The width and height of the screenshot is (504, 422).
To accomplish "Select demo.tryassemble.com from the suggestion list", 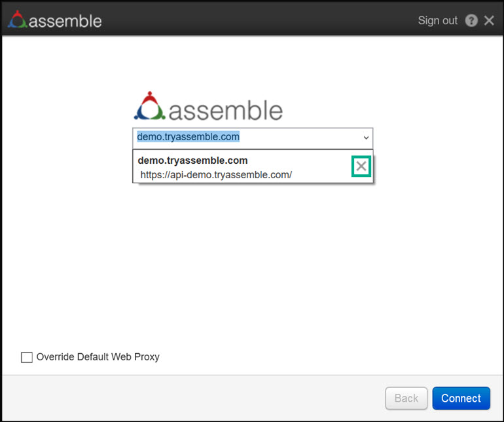I will point(192,161).
